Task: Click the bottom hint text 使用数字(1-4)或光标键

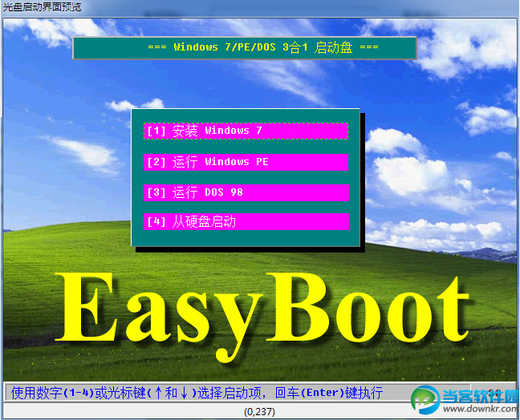Action: (x=197, y=393)
